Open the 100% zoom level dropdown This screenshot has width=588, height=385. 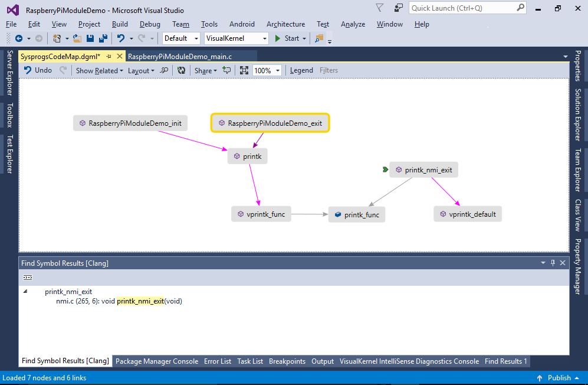coord(278,70)
